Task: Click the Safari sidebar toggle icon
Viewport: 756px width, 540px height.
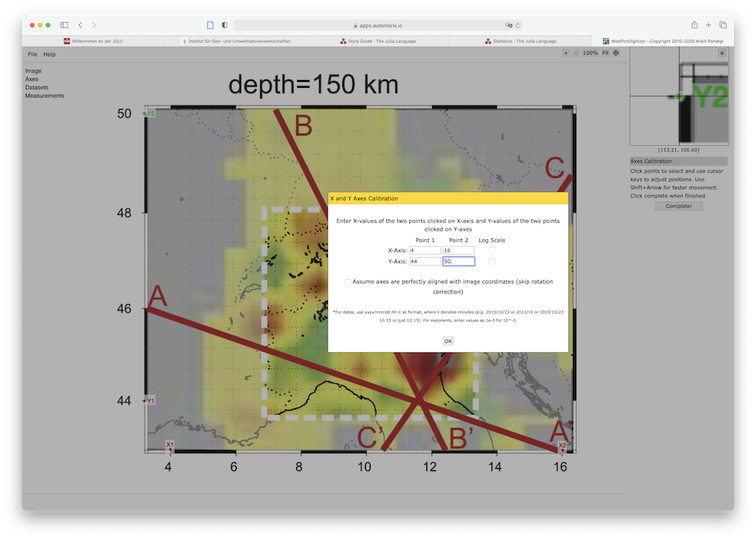Action: [x=64, y=25]
